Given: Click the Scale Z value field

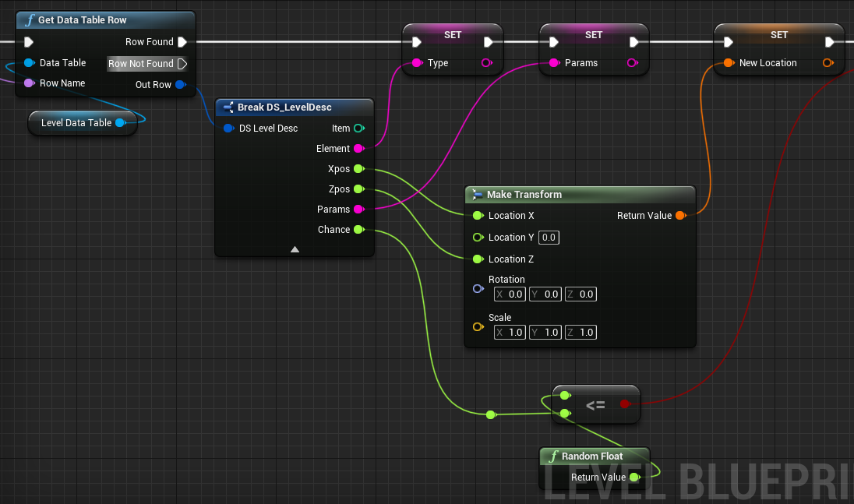Looking at the screenshot, I should (581, 333).
